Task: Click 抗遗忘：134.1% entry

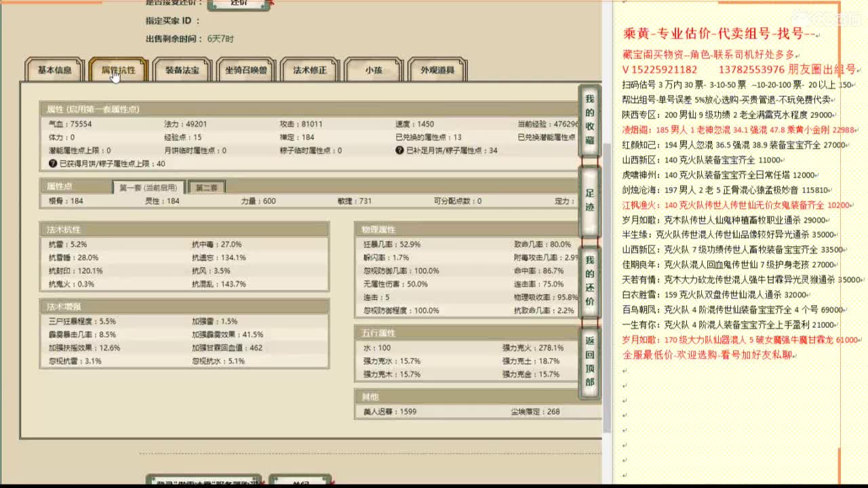Action: click(219, 258)
